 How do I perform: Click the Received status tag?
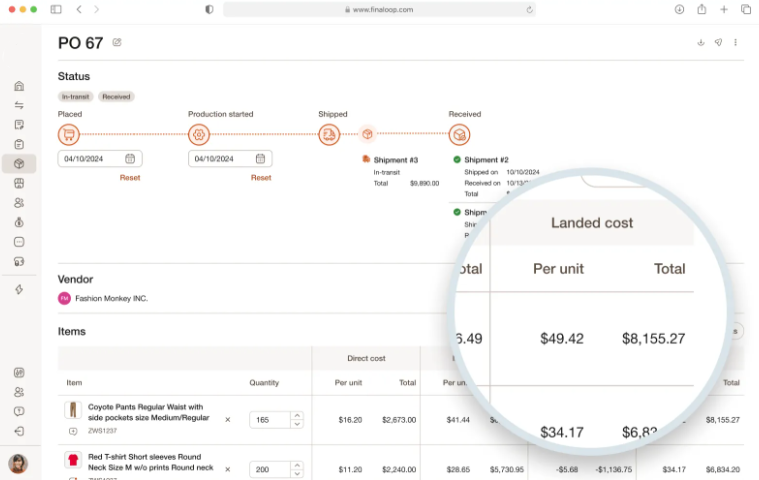pos(116,97)
